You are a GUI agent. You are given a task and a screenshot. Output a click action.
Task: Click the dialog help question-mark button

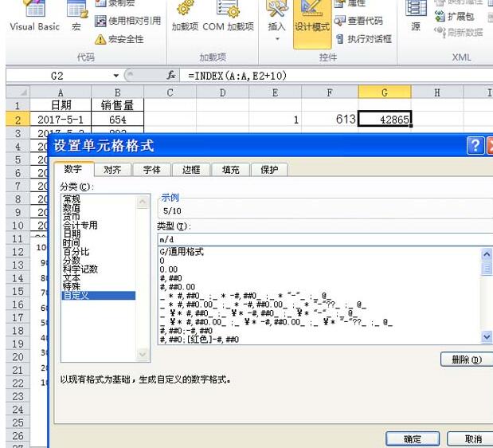(x=475, y=145)
